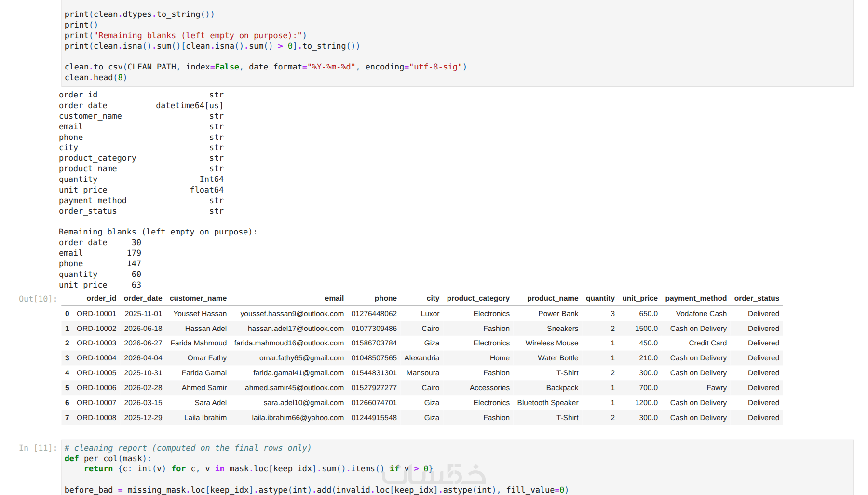Click the before_bad assignment code line
The height and width of the screenshot is (495, 868).
(x=317, y=490)
